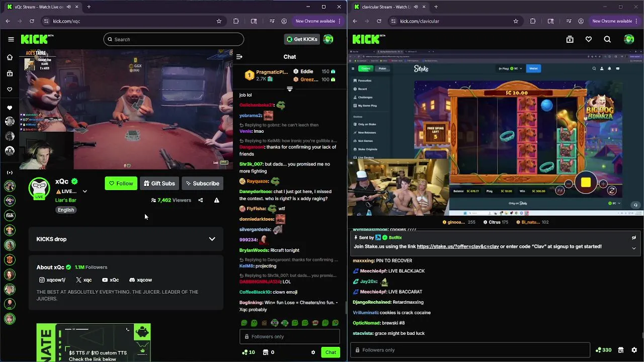Collapse chat with arrow icon beside Chat header
This screenshot has height=362, width=644.
239,57
